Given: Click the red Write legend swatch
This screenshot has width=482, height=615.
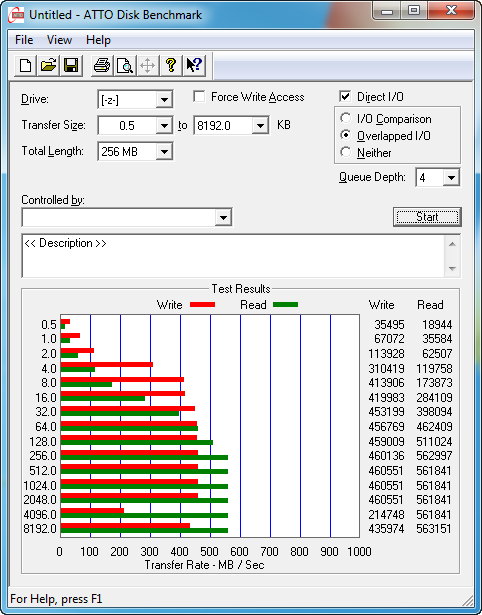Looking at the screenshot, I should pos(202,305).
